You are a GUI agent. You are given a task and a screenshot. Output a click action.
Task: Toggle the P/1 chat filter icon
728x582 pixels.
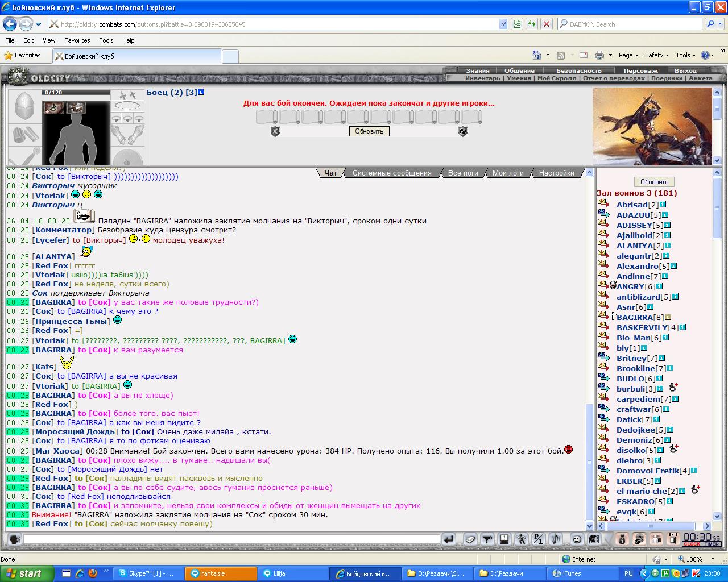[x=539, y=539]
